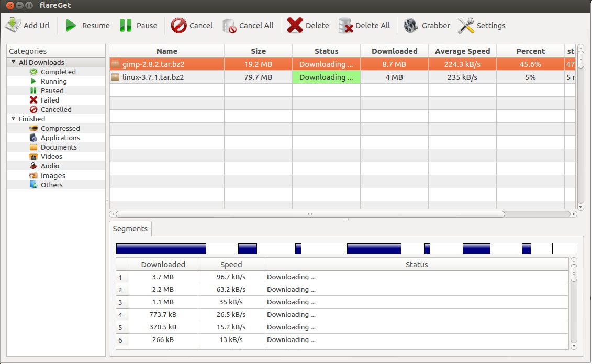The height and width of the screenshot is (364, 592).
Task: Click the Downloaded header in segments table
Action: (x=163, y=265)
